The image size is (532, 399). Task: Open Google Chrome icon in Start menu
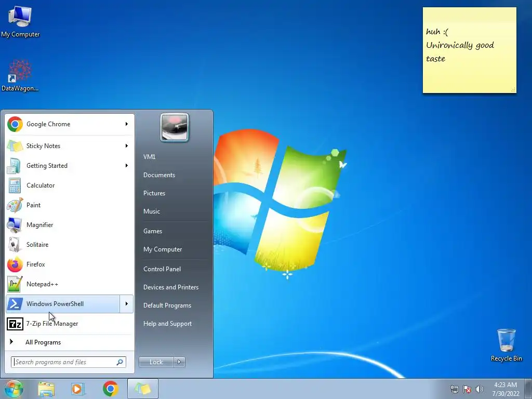pyautogui.click(x=15, y=124)
